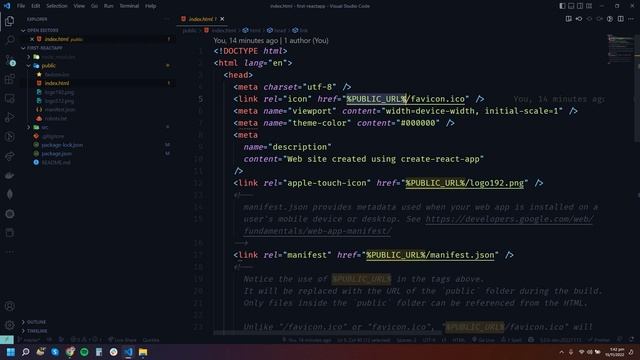The image size is (640, 360).
Task: Expand the Timeline section
Action: (x=37, y=331)
